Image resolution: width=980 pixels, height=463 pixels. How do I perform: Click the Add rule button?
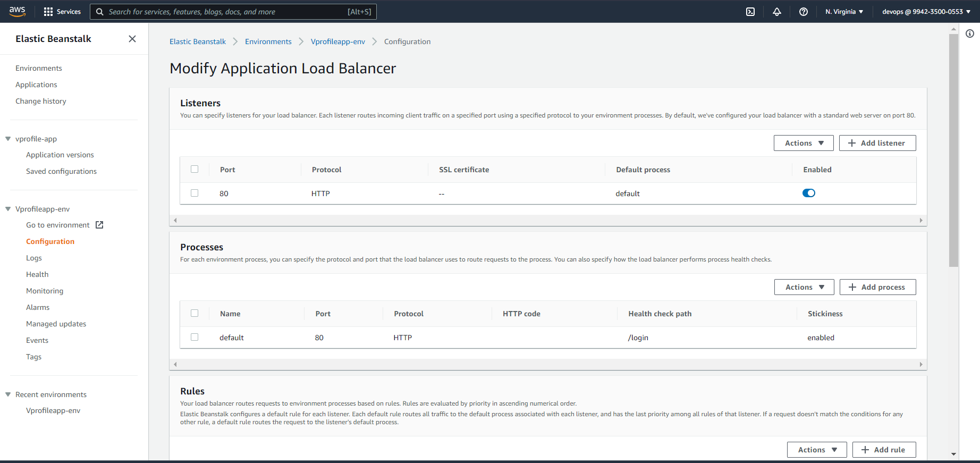(x=884, y=450)
